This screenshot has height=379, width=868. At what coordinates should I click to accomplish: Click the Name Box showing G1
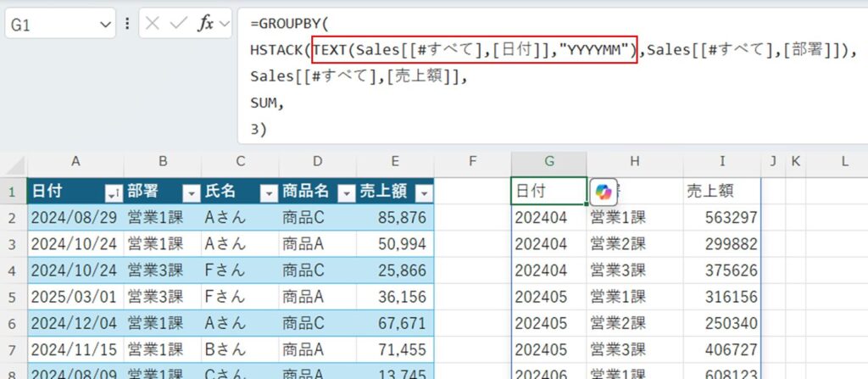60,23
